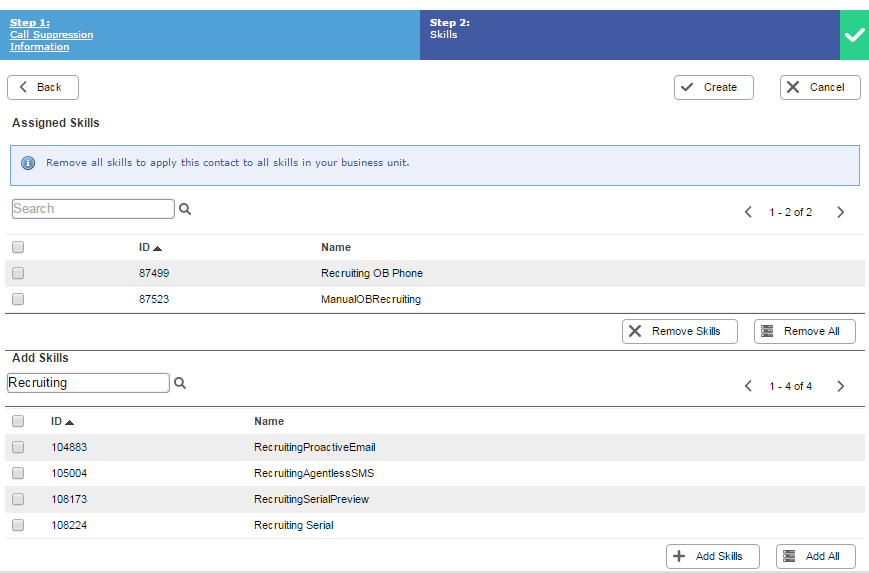The image size is (869, 573).
Task: Select the Step 2 Skills tab
Action: point(630,35)
